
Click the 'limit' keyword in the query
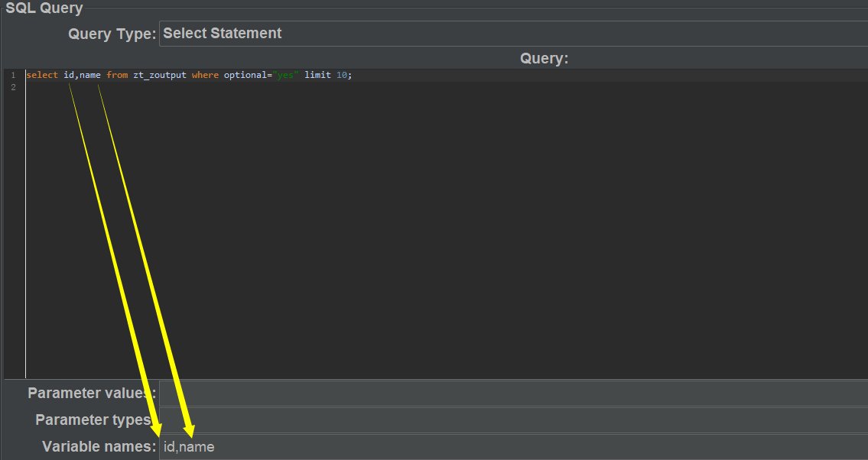coord(317,75)
